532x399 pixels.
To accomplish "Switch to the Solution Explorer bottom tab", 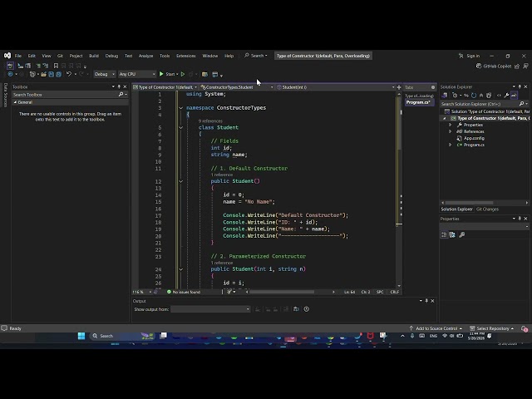I will [456, 209].
